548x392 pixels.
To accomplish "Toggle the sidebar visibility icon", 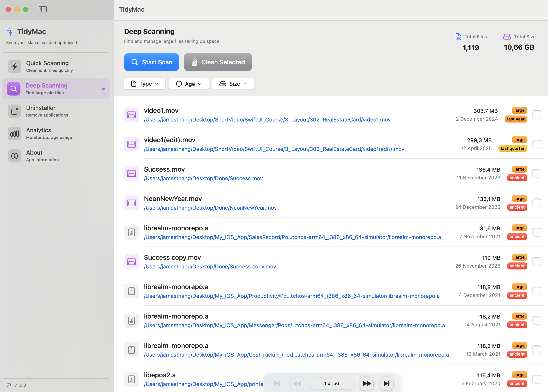I will [42, 9].
